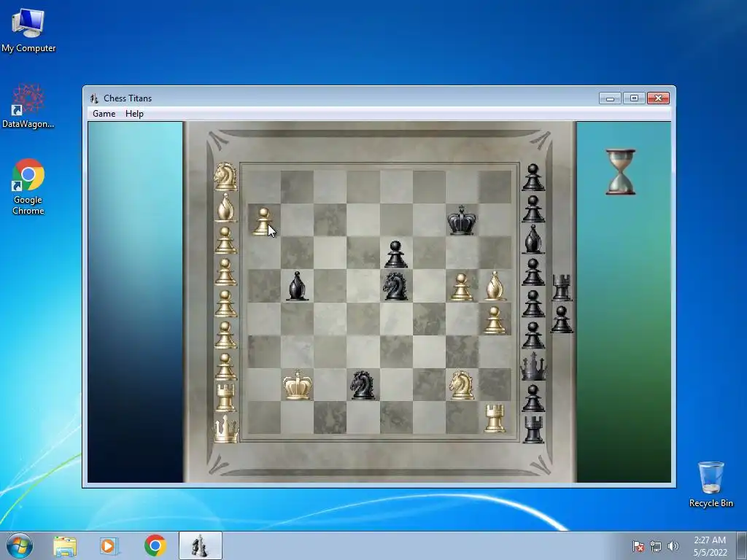The image size is (747, 560).
Task: Open the Windows Start menu
Action: tap(19, 545)
